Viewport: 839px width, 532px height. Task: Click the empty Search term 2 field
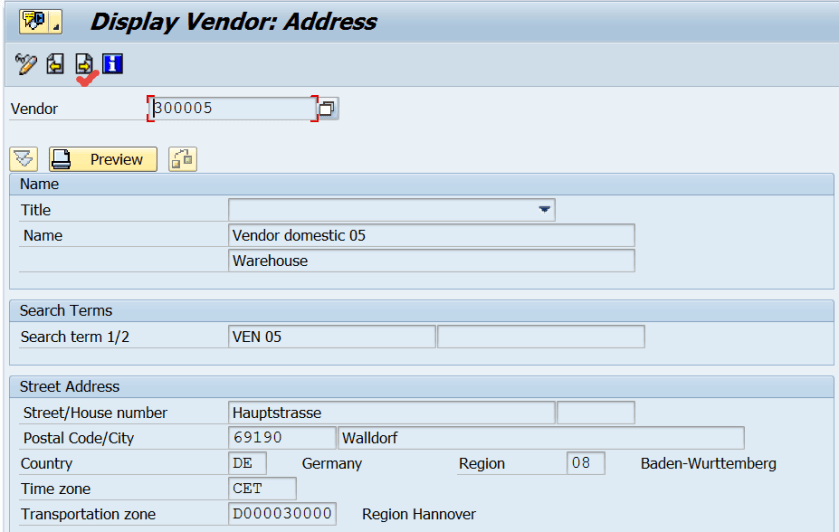(x=541, y=337)
